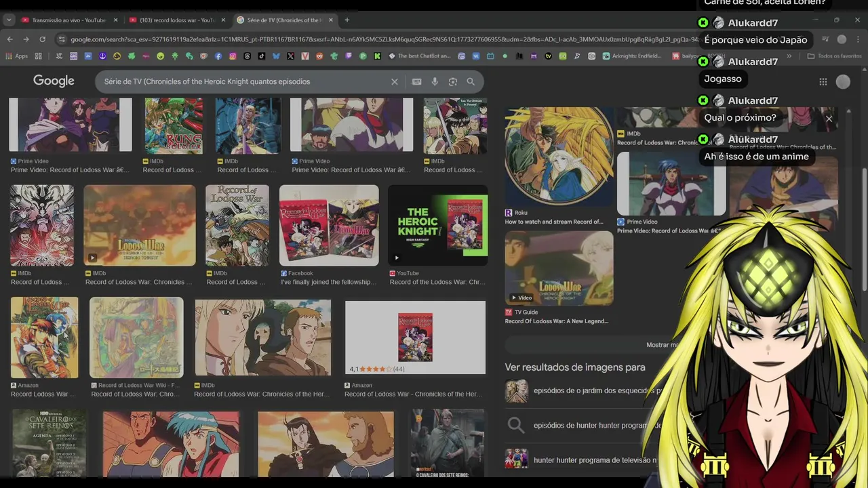Viewport: 868px width, 488px height.
Task: Open a new browser tab
Action: point(347,20)
